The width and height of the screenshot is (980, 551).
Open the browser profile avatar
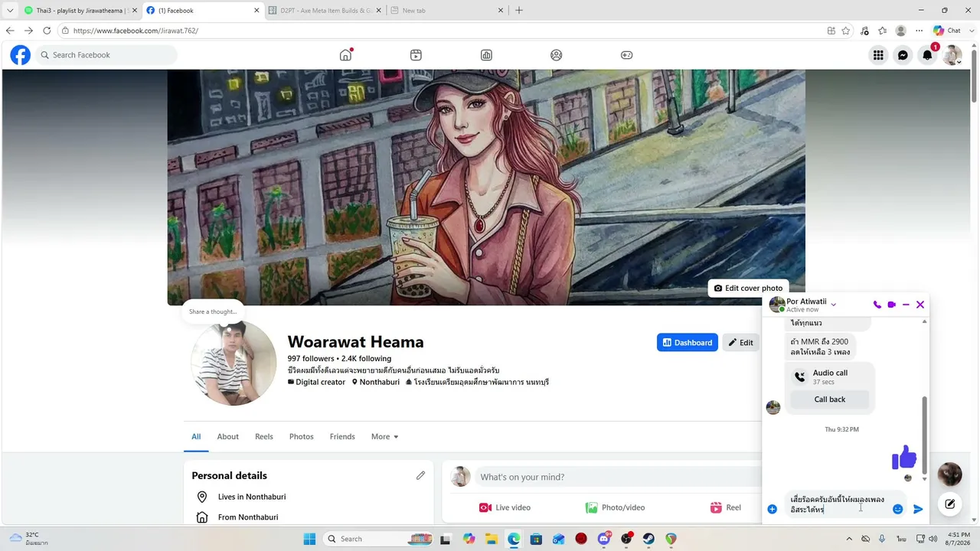901,31
